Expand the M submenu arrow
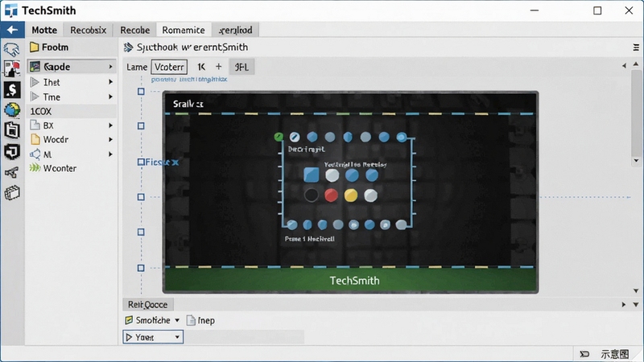Image resolution: width=644 pixels, height=362 pixels. (110, 154)
